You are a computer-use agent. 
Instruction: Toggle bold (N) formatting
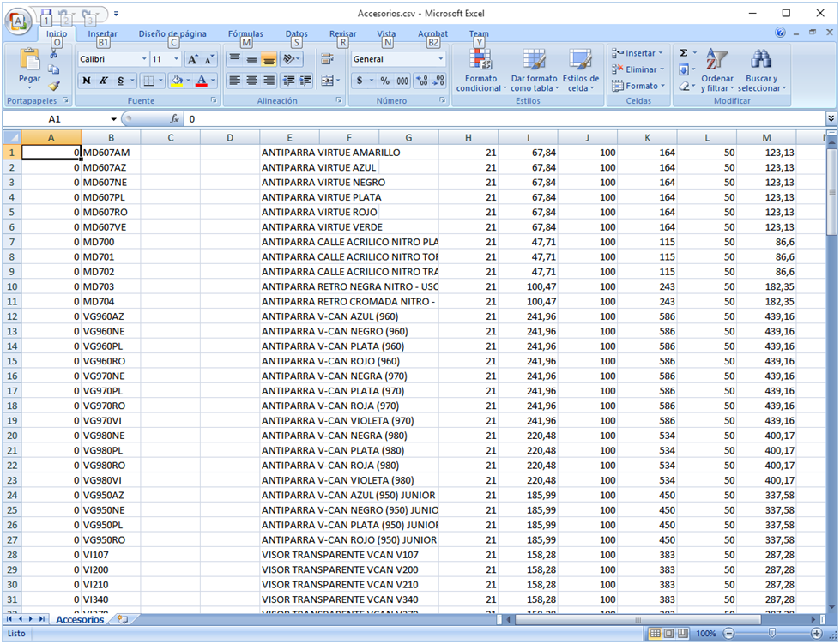[x=87, y=81]
